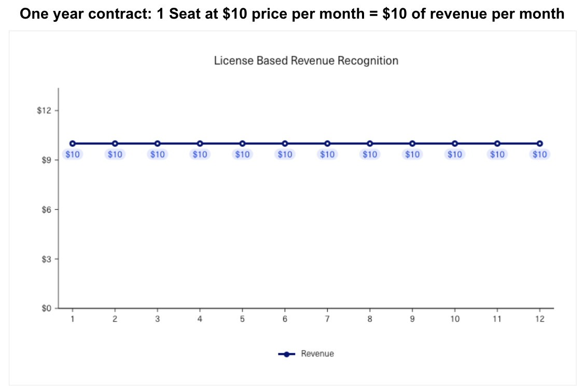This screenshot has height=392, width=585.
Task: Select the $10 data label for month 11
Action: coord(497,154)
